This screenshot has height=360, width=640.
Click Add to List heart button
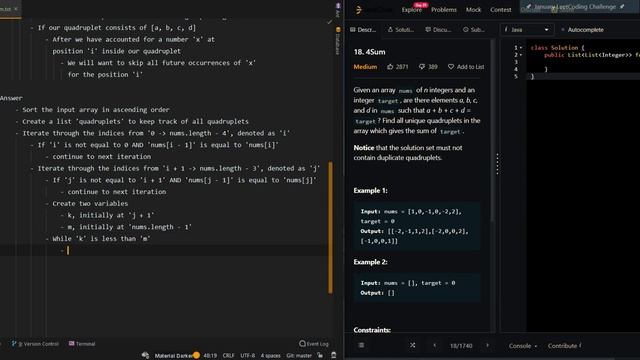[x=466, y=67]
